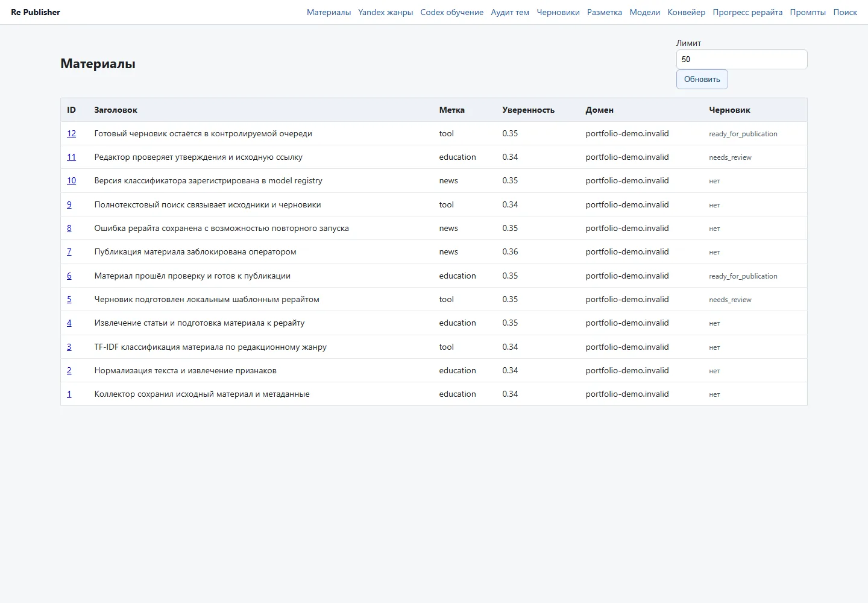Click the 'нет' draft value in row 9
Image resolution: width=868 pixels, height=603 pixels.
pyautogui.click(x=714, y=205)
